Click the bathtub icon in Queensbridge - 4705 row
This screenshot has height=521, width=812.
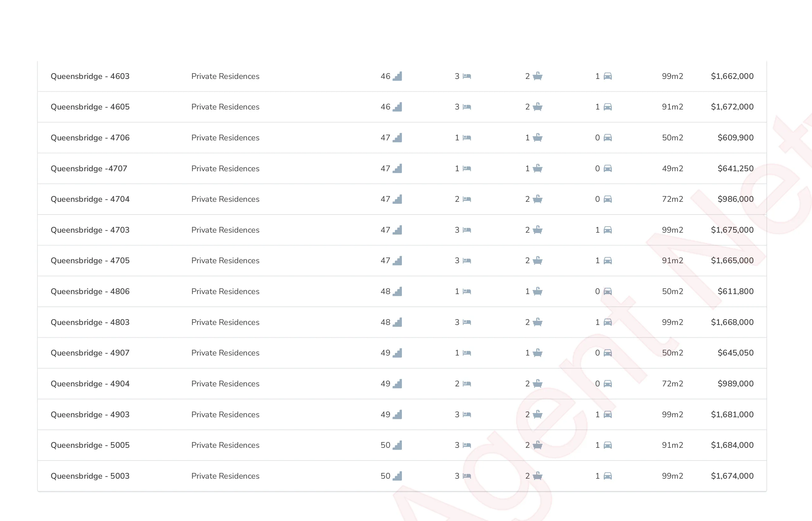click(537, 260)
